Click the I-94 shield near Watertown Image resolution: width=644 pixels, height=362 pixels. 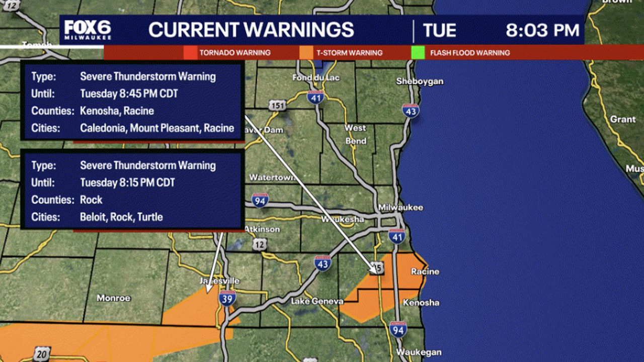tap(260, 200)
